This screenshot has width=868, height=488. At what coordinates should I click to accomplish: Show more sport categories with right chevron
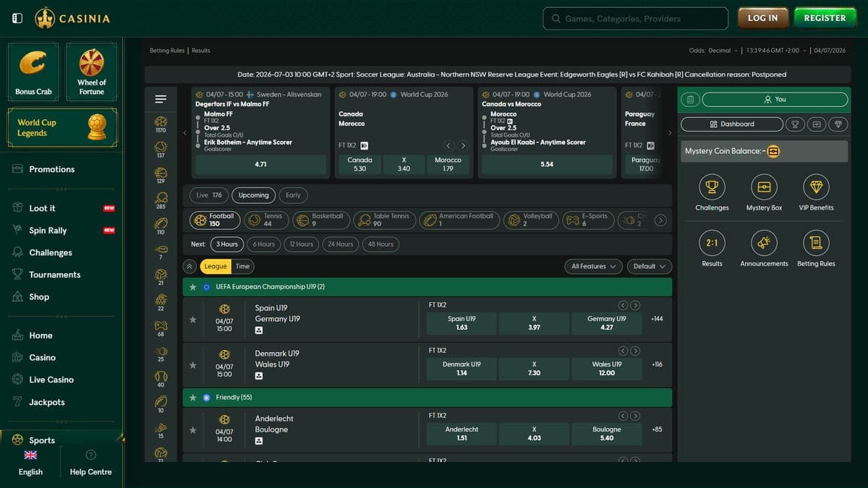[x=660, y=220]
